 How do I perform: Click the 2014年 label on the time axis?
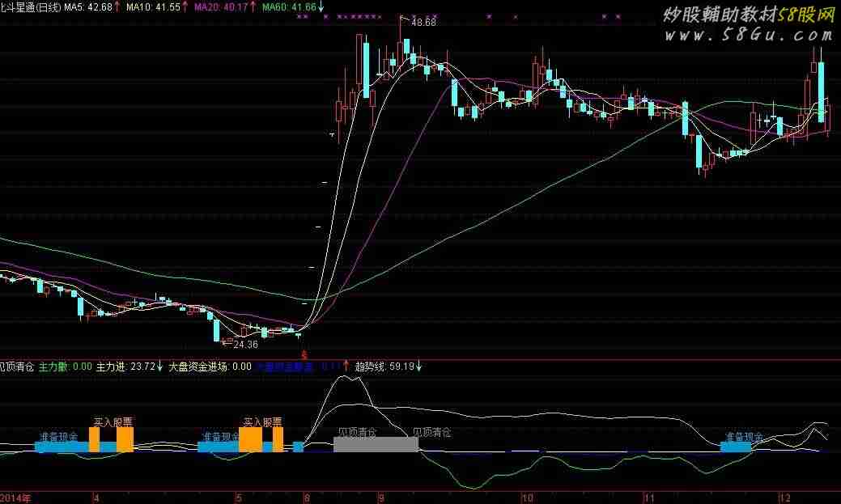[18, 496]
